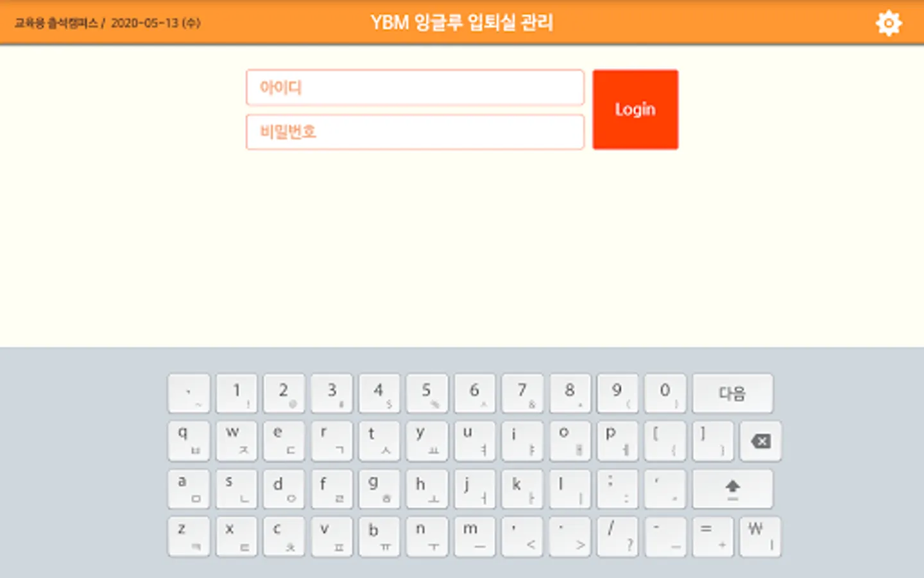Tap the backtick key on the keyboard

[x=189, y=393]
